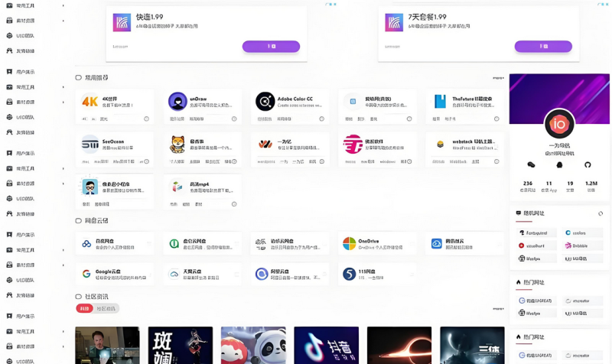Click the info icon on Adobe Color CC card

321,119
